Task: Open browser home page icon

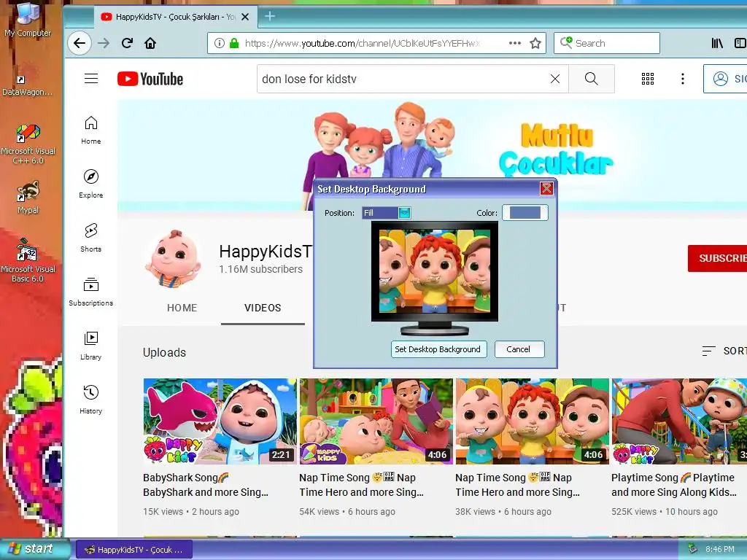Action: tap(150, 43)
